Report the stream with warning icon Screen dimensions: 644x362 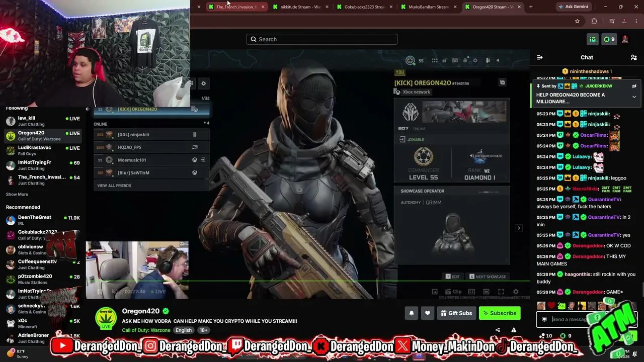514,330
